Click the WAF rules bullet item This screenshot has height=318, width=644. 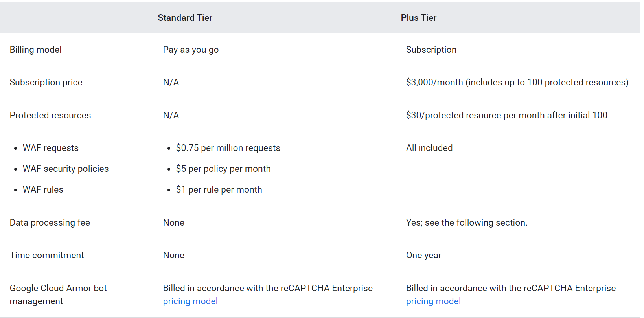pos(43,190)
